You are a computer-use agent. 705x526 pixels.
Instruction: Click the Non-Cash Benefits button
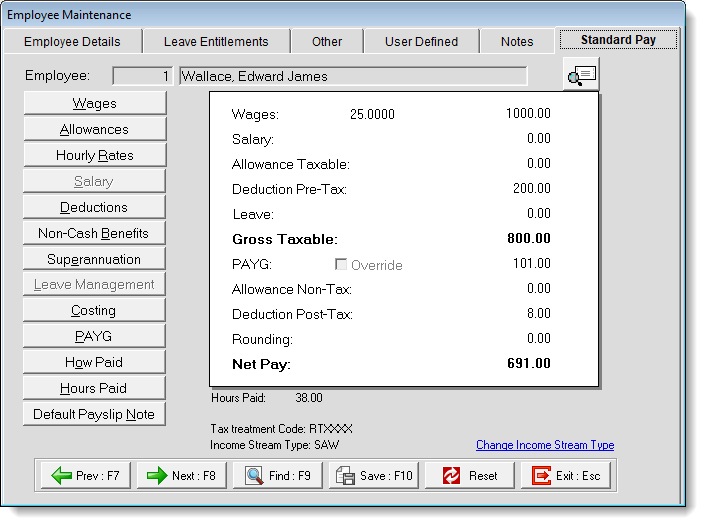[94, 233]
